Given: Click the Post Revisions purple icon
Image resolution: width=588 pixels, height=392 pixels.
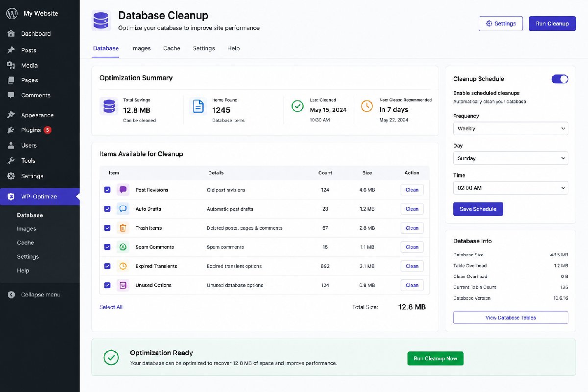Looking at the screenshot, I should point(123,190).
